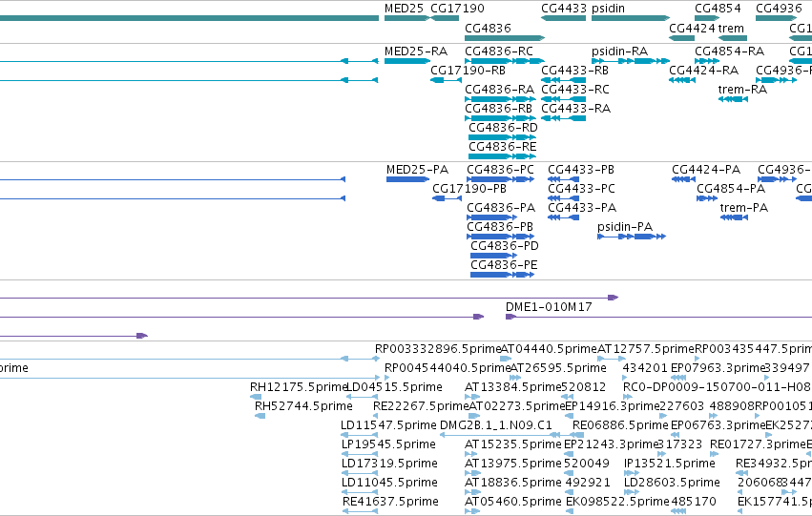Select EST LD17319.5prime

[x=360, y=474]
